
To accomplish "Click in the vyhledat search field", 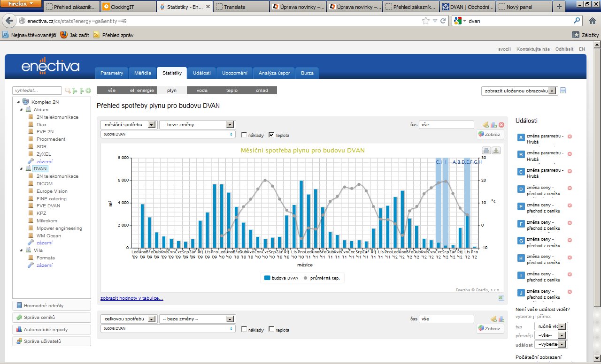I will pos(37,91).
